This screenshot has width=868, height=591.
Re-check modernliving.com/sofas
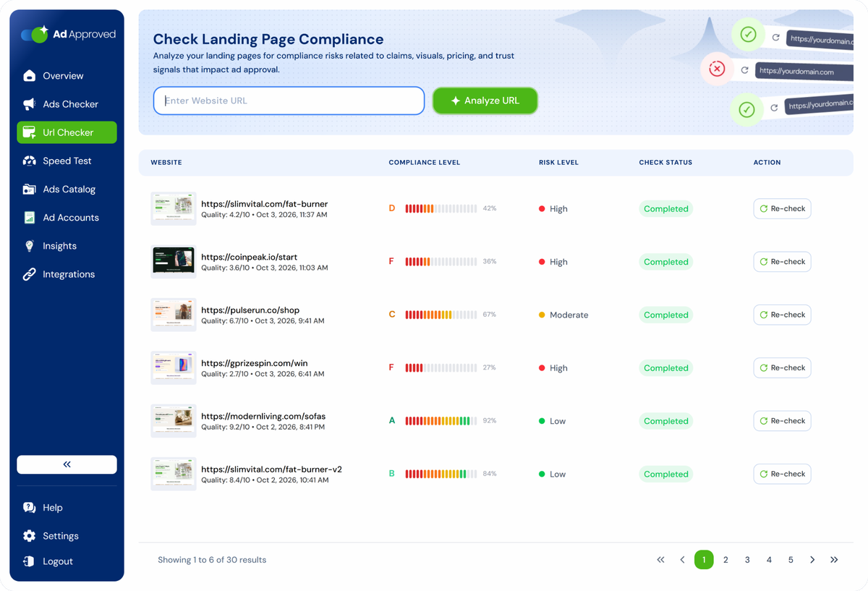(x=782, y=421)
